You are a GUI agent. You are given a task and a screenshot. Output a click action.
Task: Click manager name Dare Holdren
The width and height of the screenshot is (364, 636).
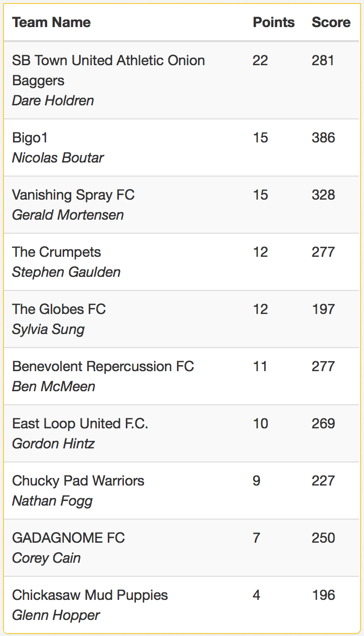(x=53, y=100)
